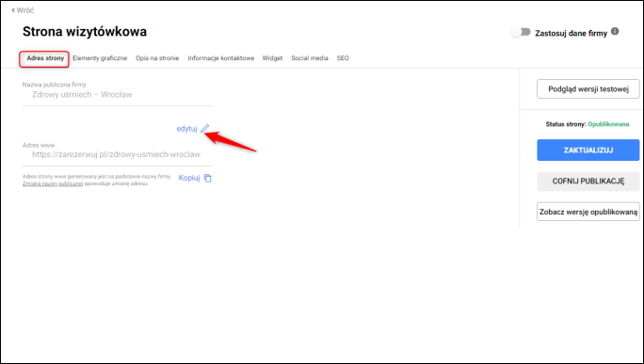Image resolution: width=644 pixels, height=364 pixels.
Task: Open the Widget tab
Action: click(272, 58)
